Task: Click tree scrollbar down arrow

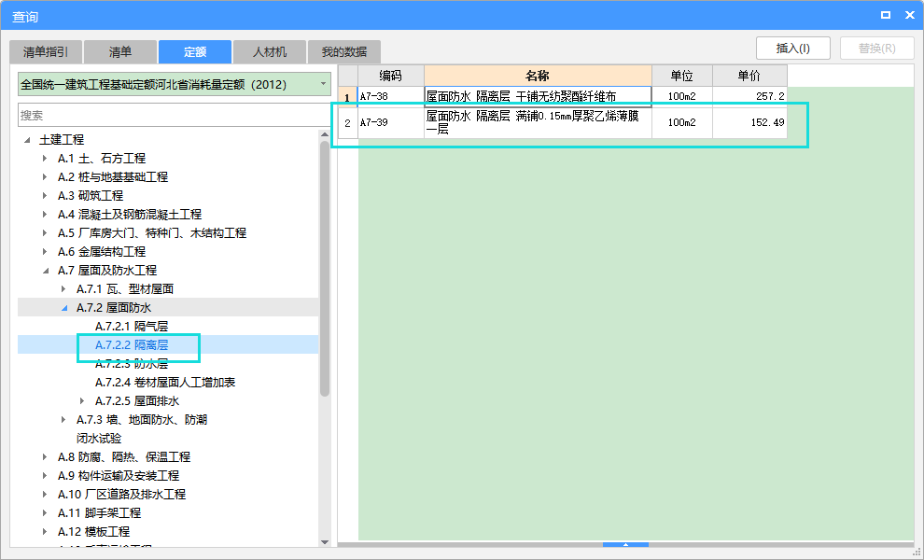Action: [x=325, y=542]
